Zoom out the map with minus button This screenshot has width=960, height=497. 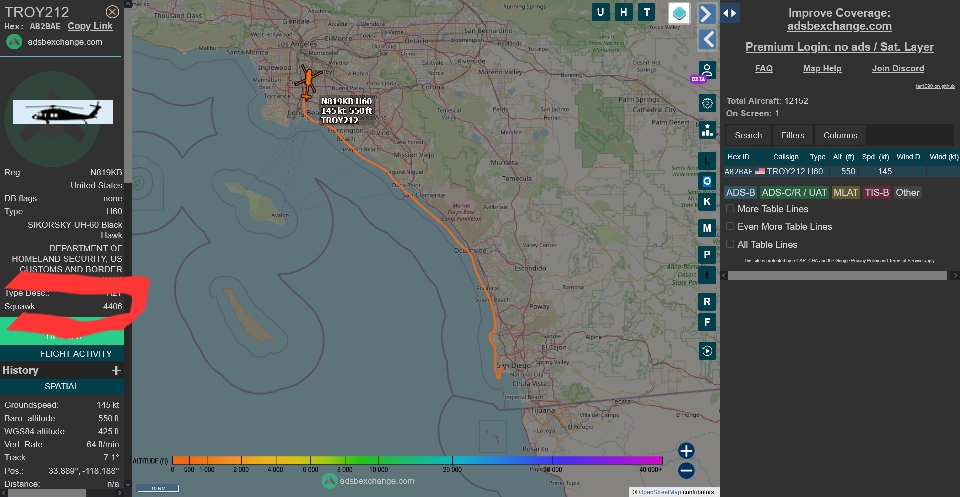686,471
